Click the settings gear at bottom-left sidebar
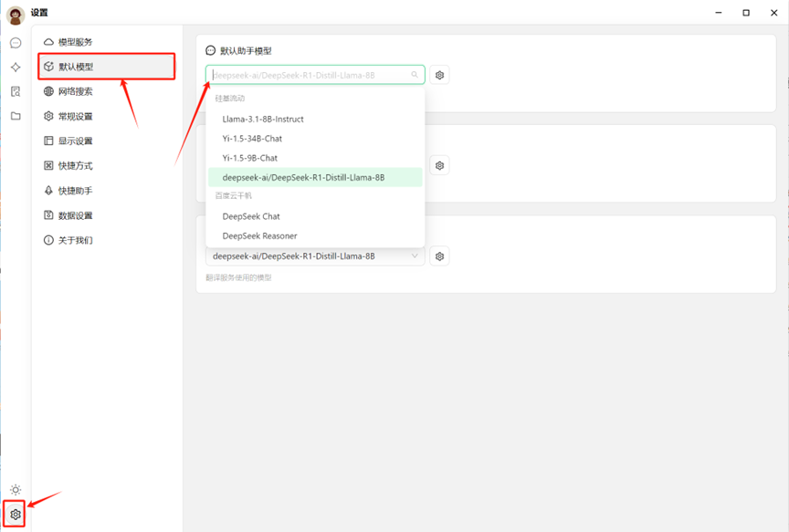The image size is (789, 532). tap(16, 515)
